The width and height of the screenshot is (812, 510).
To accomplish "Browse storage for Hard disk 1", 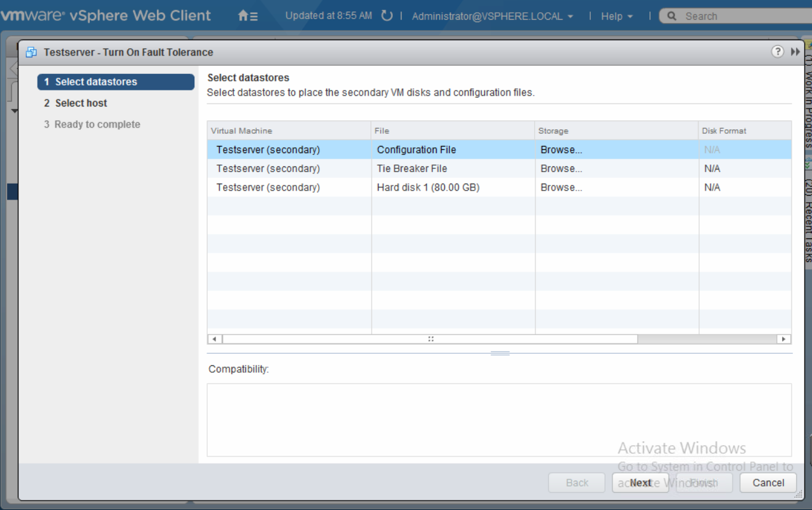I will pyautogui.click(x=562, y=187).
